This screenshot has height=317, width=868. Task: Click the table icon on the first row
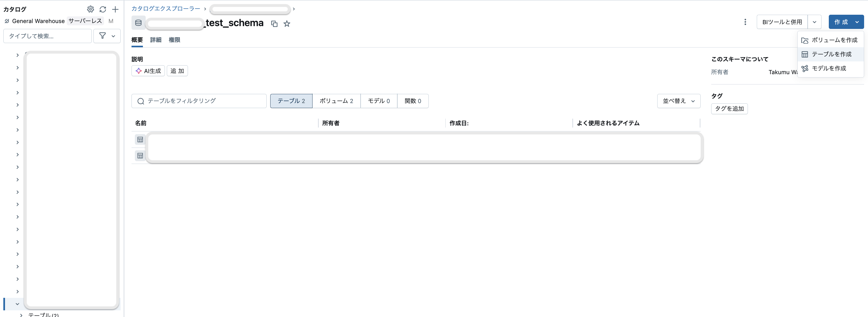[x=140, y=139]
